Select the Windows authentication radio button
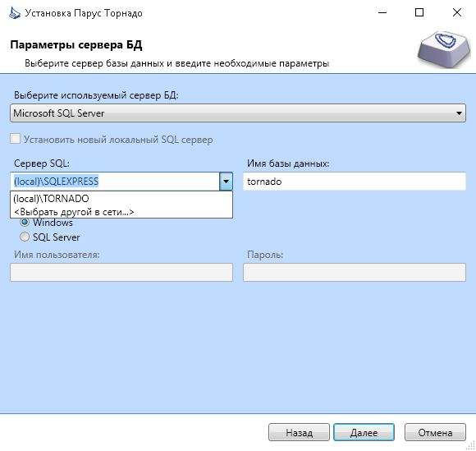Viewport: 476px width, 451px height. click(25, 223)
